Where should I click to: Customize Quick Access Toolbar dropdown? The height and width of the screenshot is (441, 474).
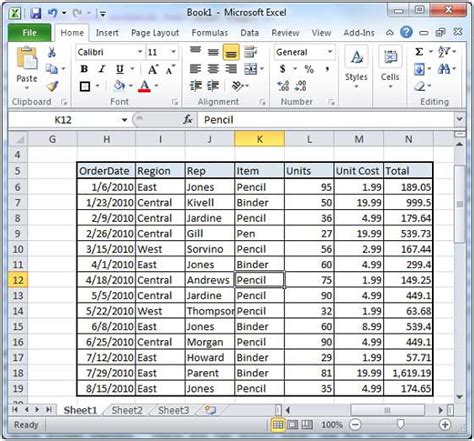(x=102, y=14)
